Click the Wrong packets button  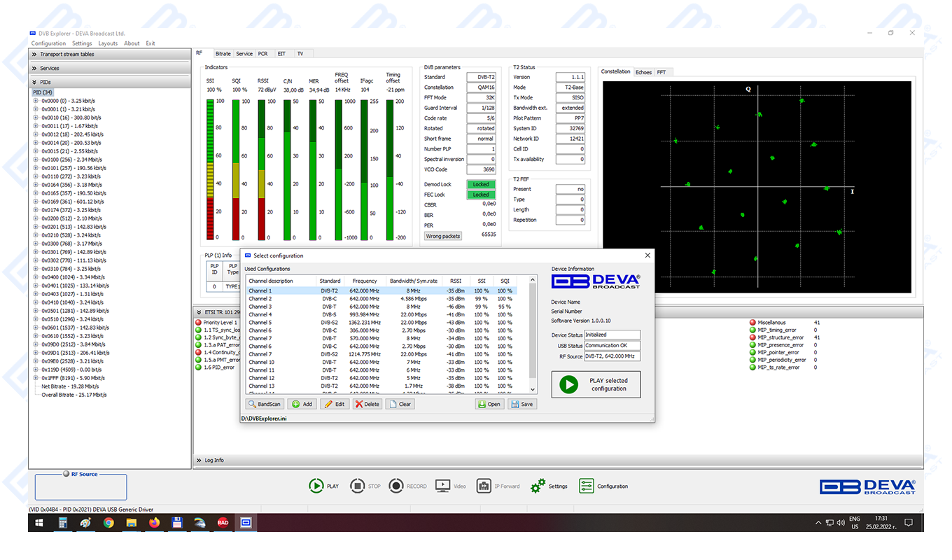[x=443, y=236]
